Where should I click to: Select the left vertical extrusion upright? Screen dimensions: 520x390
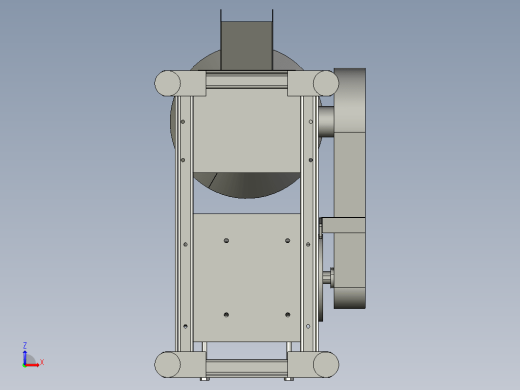pos(184,224)
